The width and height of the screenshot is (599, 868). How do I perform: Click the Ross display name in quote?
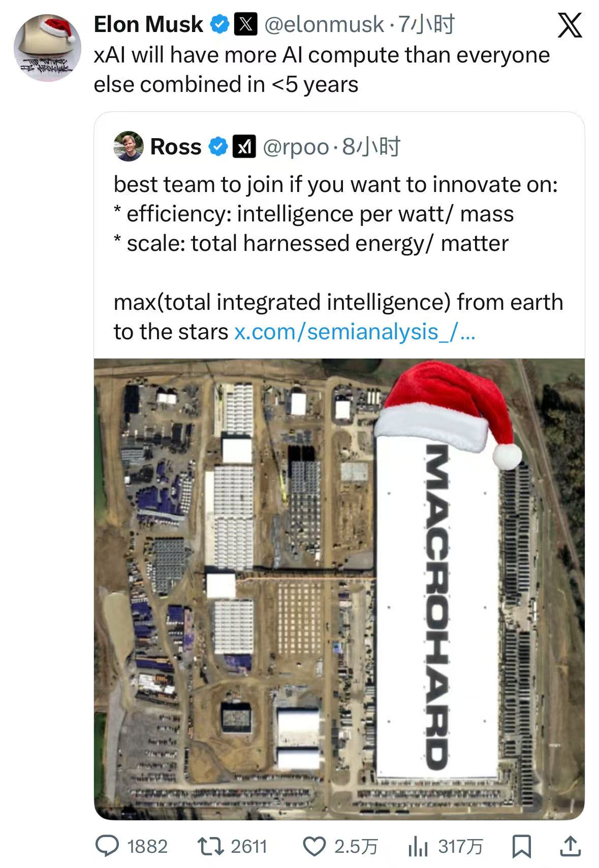(x=175, y=147)
